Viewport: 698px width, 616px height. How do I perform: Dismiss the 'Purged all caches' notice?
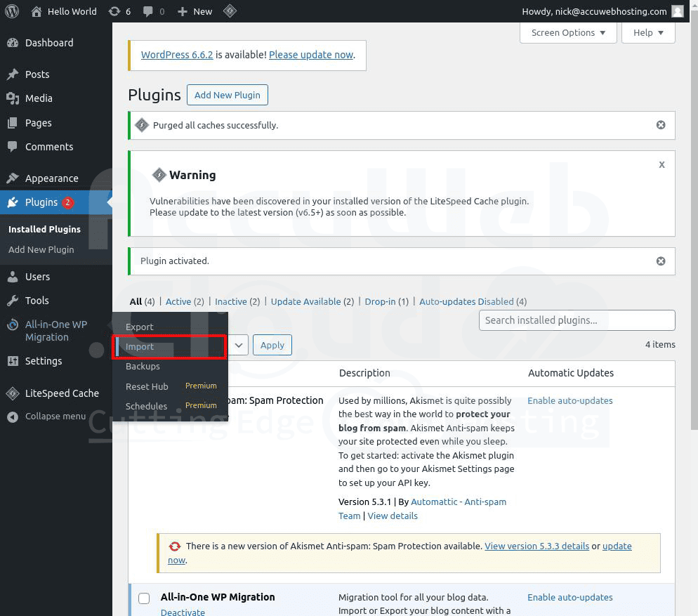pos(660,125)
